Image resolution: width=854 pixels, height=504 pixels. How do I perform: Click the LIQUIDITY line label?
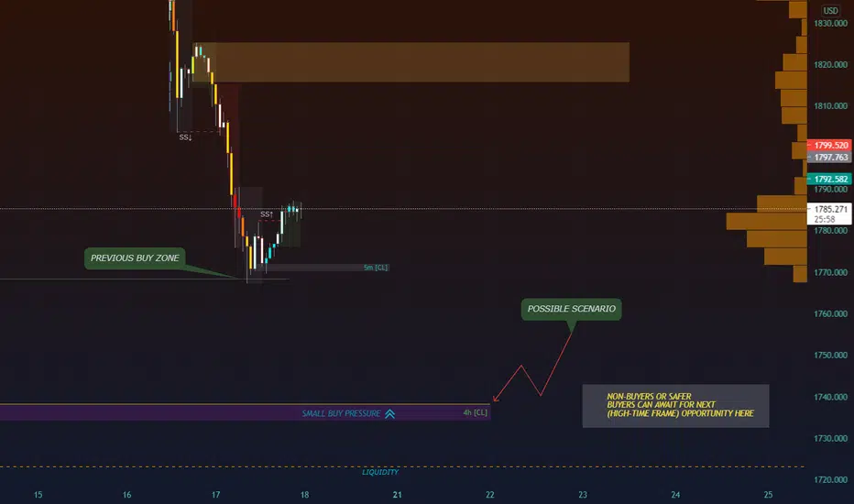coord(380,472)
